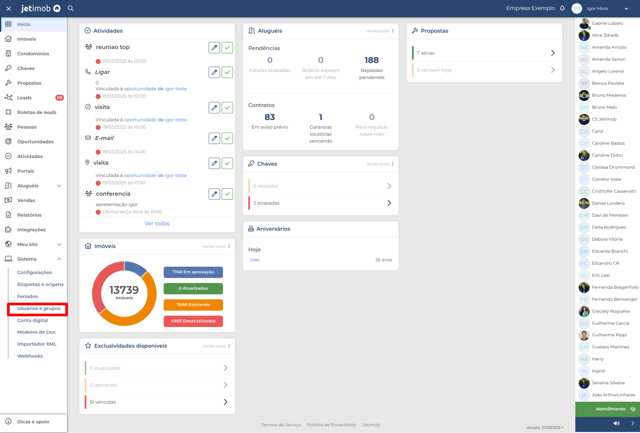Open Imóveis card options menu dots

pos(229,246)
